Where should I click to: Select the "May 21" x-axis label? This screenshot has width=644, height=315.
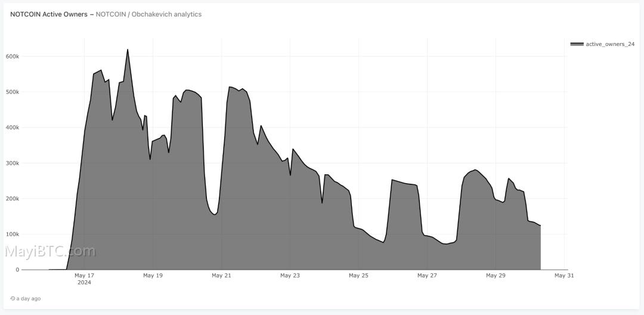click(x=221, y=276)
